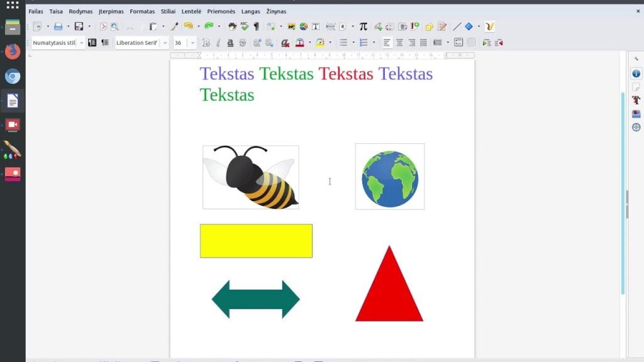Open the line spacing dropdown arrow
The height and width of the screenshot is (362, 644).
(448, 43)
